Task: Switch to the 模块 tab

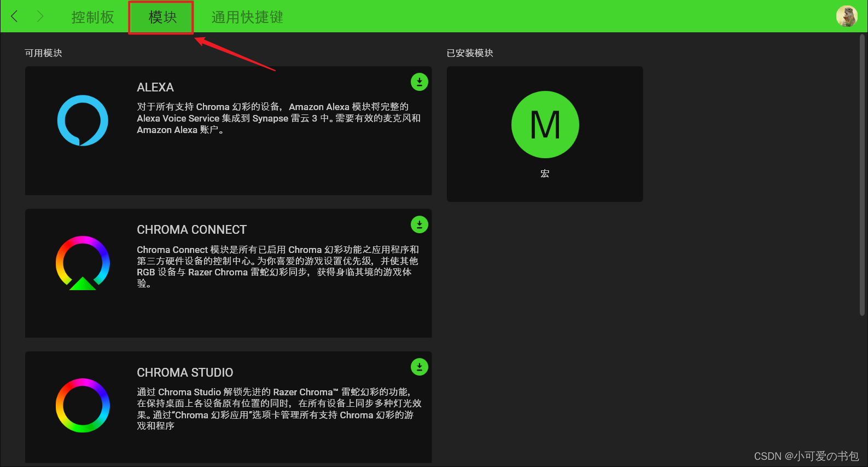Action: [162, 17]
